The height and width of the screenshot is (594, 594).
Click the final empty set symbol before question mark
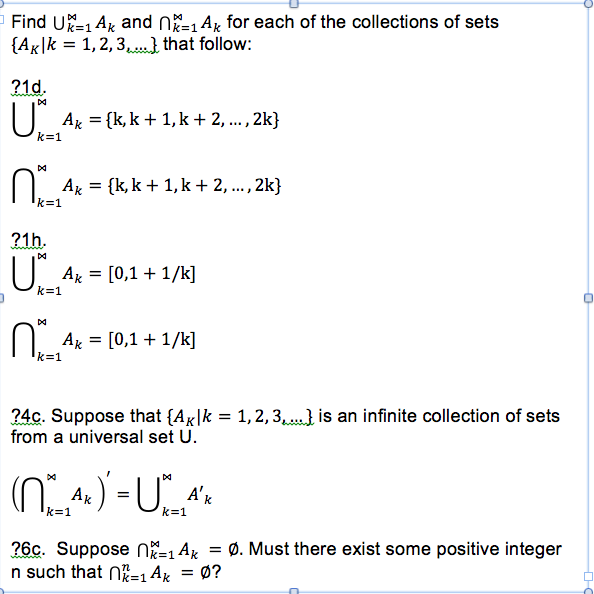point(205,572)
